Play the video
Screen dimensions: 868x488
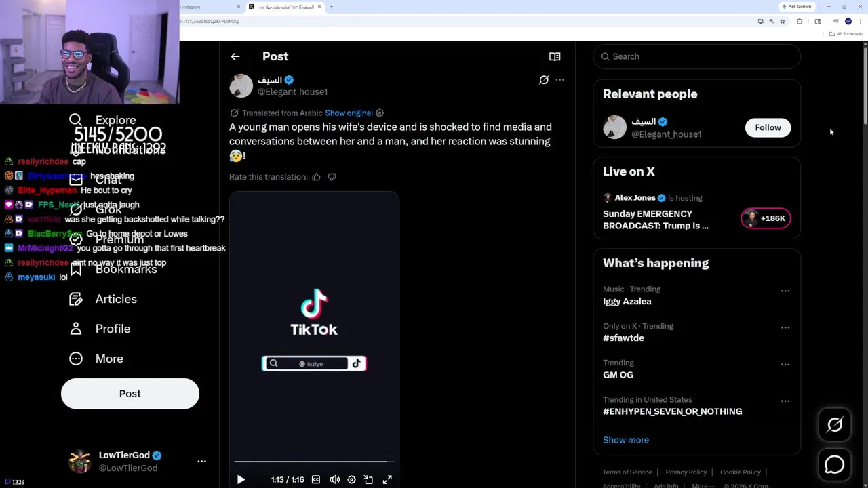[241, 479]
